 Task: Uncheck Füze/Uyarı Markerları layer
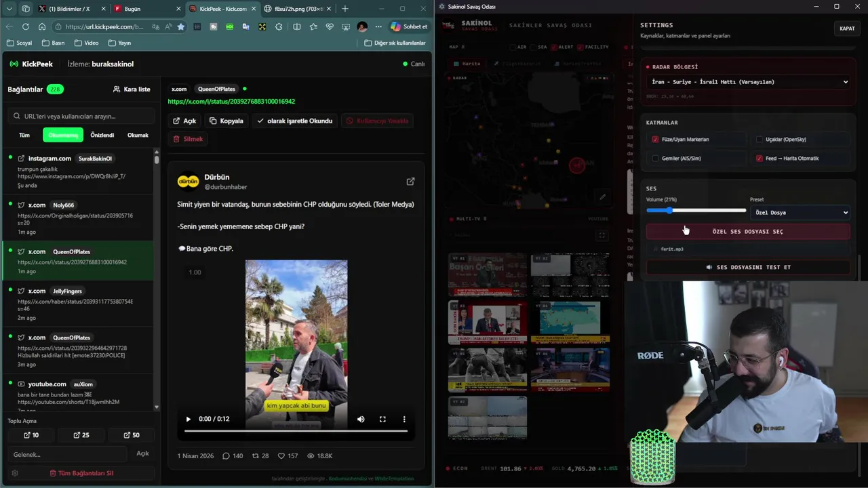655,139
